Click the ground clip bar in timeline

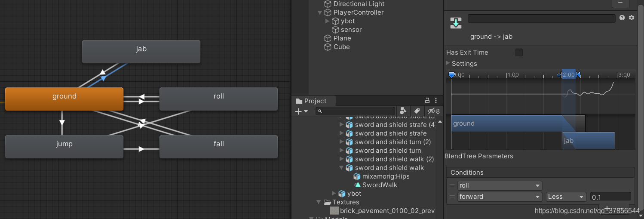(518, 123)
